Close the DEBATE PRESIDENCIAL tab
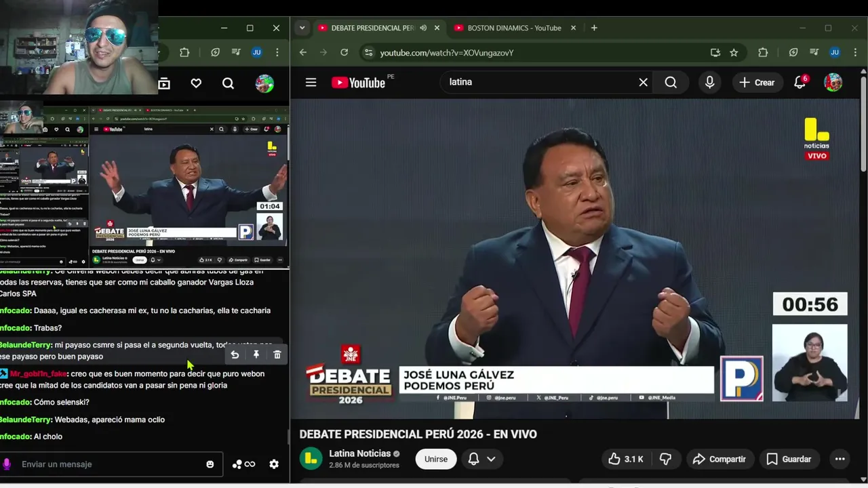Image resolution: width=868 pixels, height=488 pixels. pos(437,28)
